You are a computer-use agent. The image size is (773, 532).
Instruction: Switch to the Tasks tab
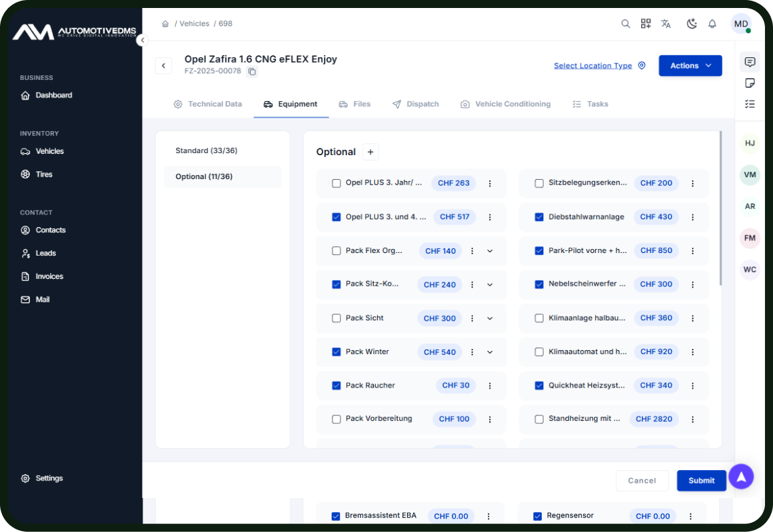590,104
